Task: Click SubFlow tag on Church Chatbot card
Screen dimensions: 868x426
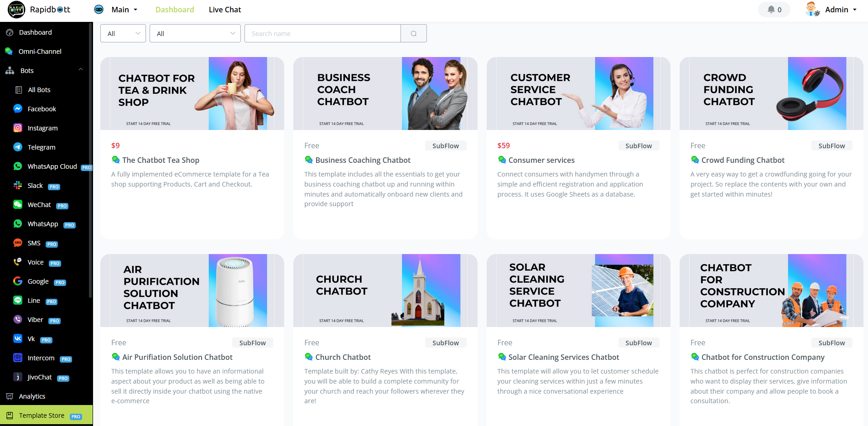Action: point(446,343)
